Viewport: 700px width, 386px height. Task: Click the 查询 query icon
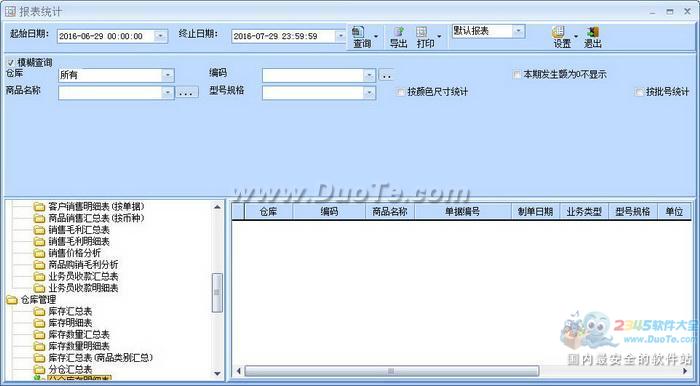coord(358,32)
